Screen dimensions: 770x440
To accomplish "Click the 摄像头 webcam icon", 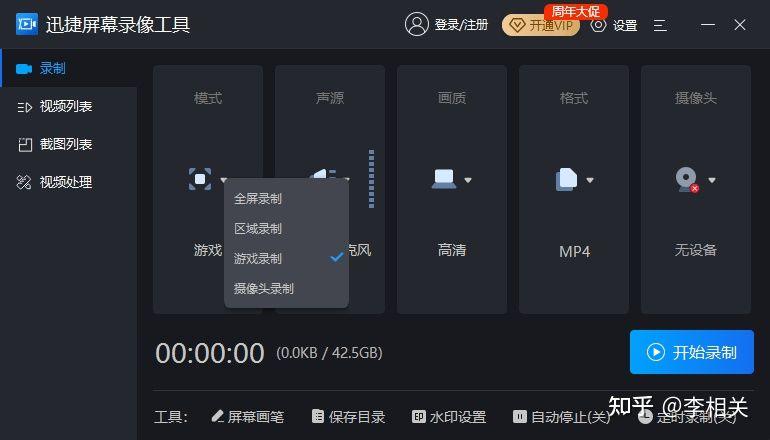I will pos(687,180).
